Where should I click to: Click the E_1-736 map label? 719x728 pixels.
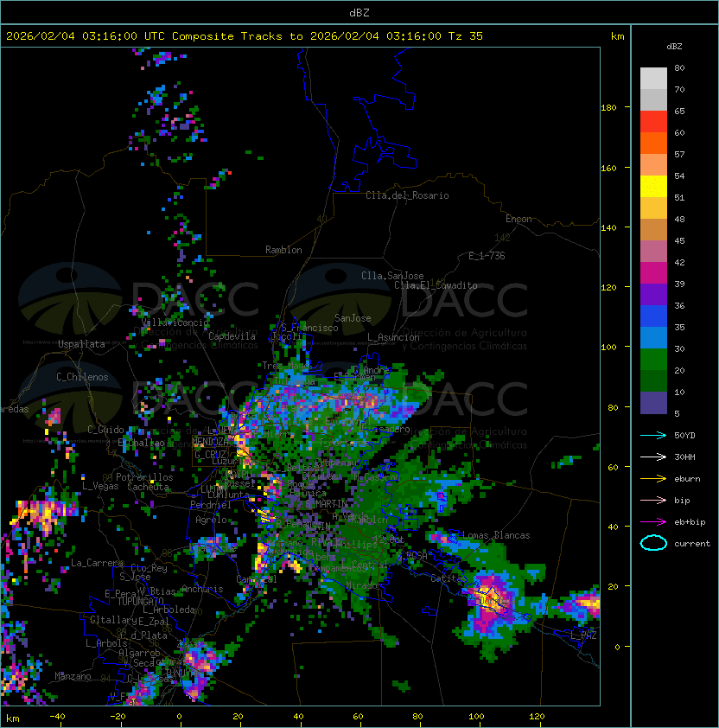[x=487, y=256]
